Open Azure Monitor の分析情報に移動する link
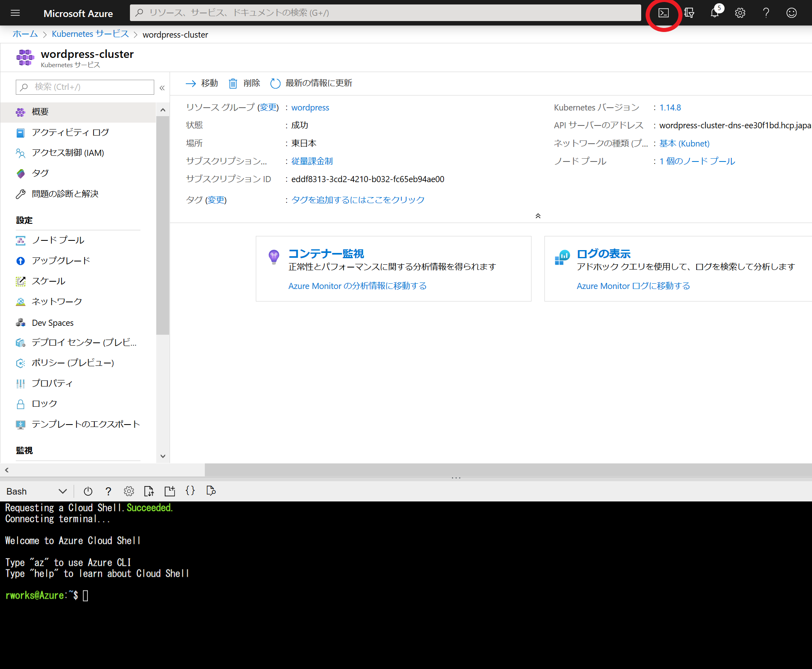Image resolution: width=812 pixels, height=669 pixels. point(357,286)
